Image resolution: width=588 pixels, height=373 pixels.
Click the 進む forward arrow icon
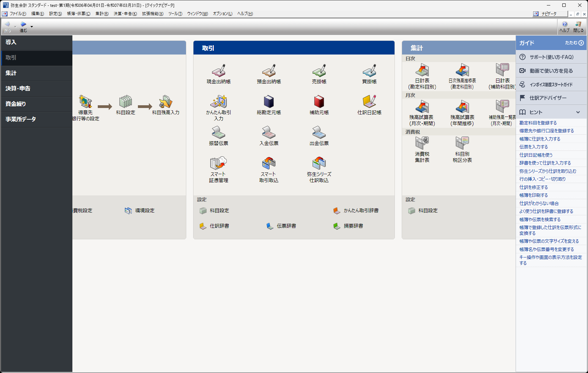click(23, 26)
